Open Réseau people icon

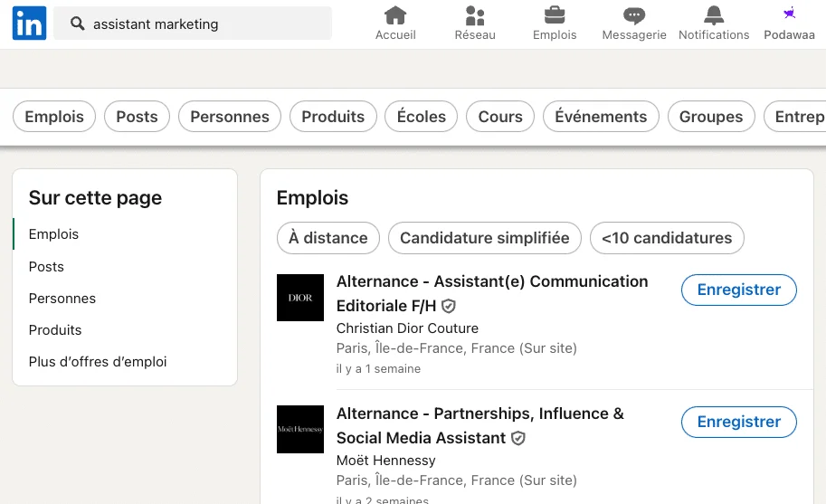point(475,15)
